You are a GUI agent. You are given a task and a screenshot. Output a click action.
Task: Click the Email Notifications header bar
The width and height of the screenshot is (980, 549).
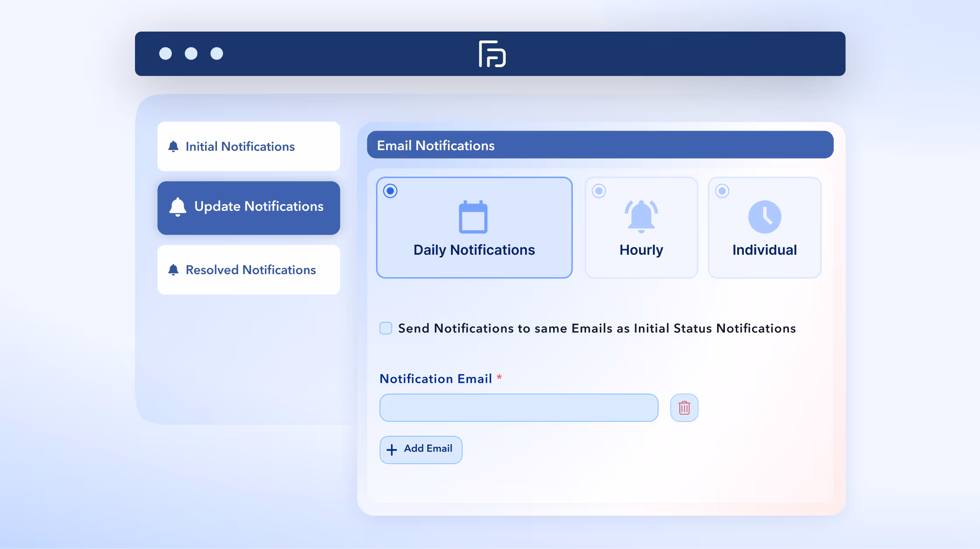600,145
